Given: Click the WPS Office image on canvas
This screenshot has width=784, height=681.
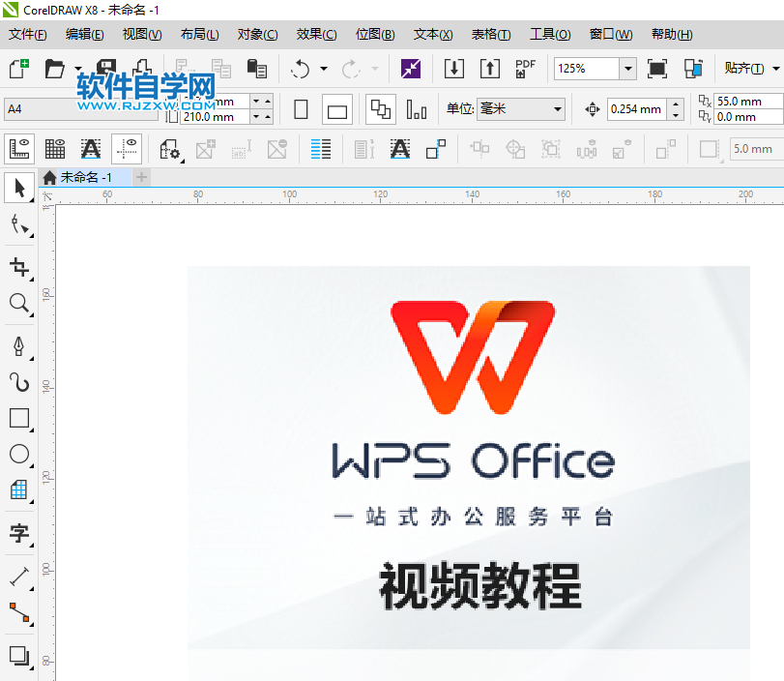Looking at the screenshot, I should tap(469, 458).
